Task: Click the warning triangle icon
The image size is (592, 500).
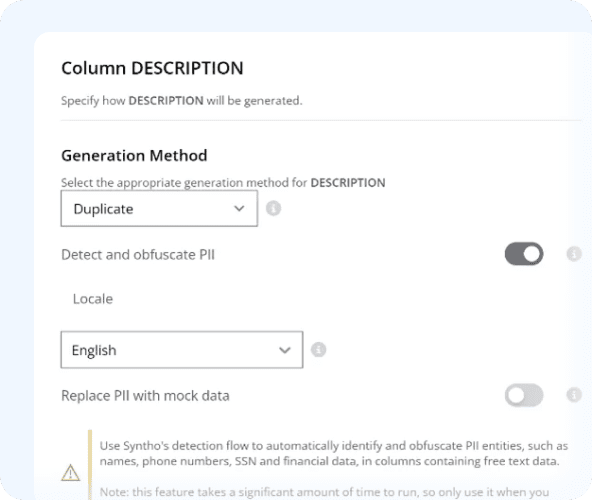Action: click(x=71, y=472)
